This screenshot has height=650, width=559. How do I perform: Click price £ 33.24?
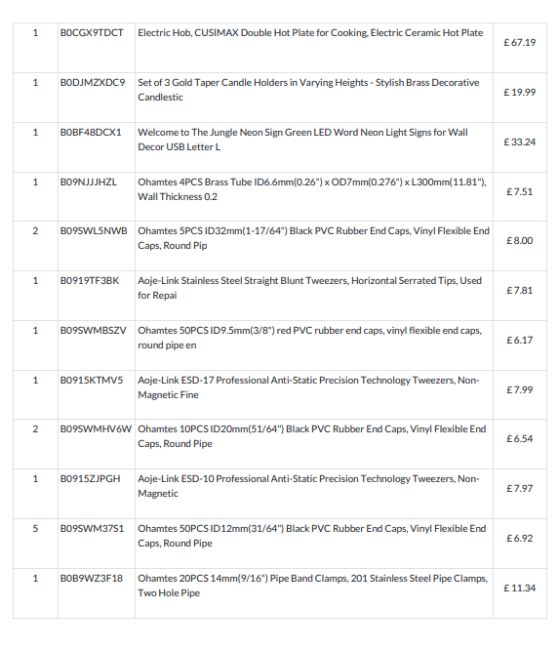pos(520,142)
